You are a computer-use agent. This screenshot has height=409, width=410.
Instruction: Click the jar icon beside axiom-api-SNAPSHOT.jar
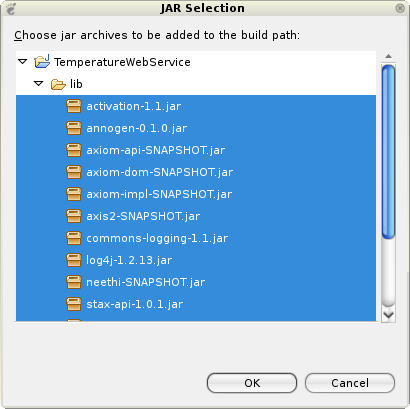point(74,150)
